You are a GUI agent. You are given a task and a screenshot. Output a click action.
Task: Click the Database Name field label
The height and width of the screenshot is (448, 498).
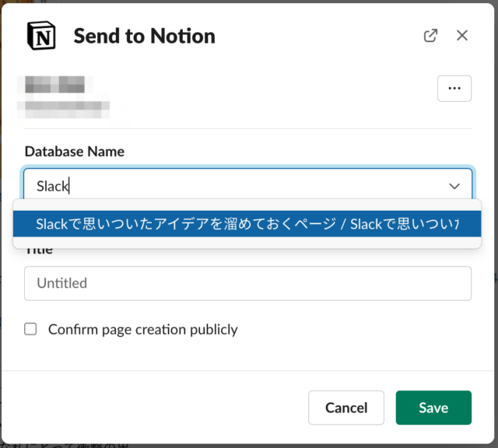pyautogui.click(x=75, y=152)
